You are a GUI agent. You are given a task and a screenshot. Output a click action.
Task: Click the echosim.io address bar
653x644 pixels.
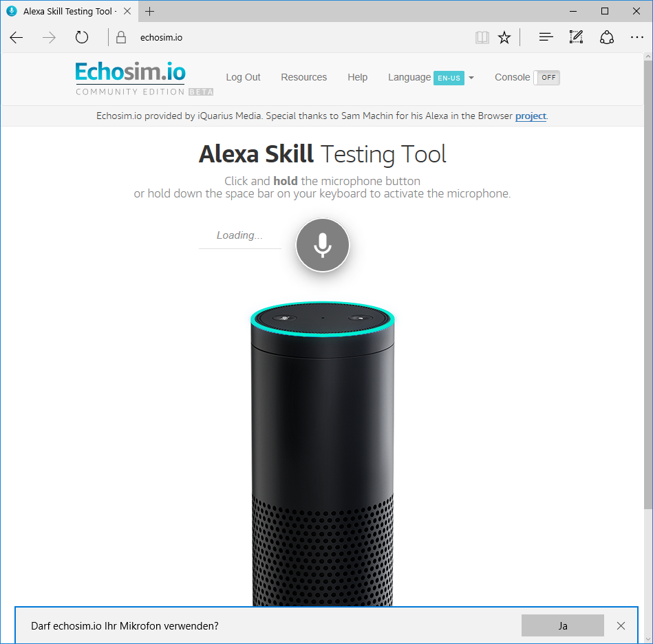pyautogui.click(x=275, y=38)
